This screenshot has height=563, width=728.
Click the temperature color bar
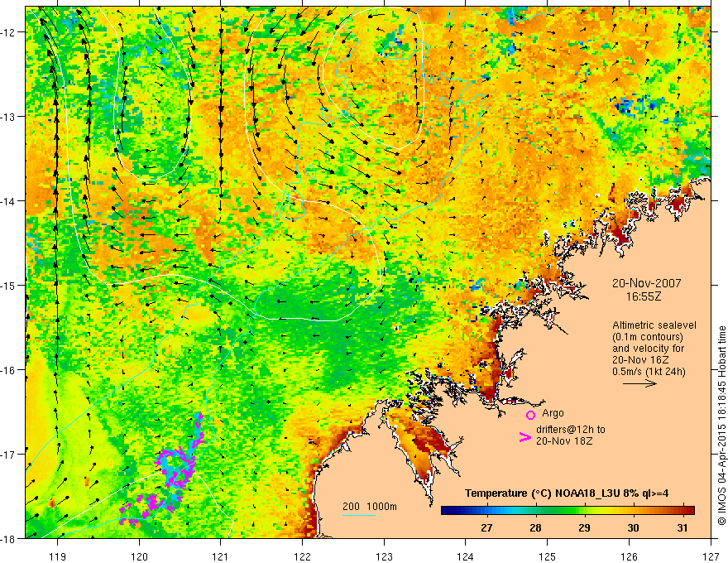(568, 511)
